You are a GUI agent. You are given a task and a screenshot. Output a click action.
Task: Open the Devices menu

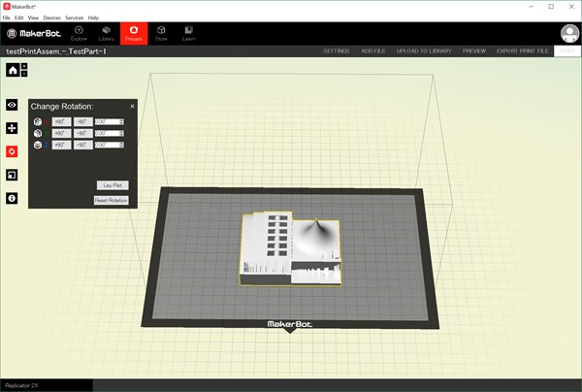[51, 17]
